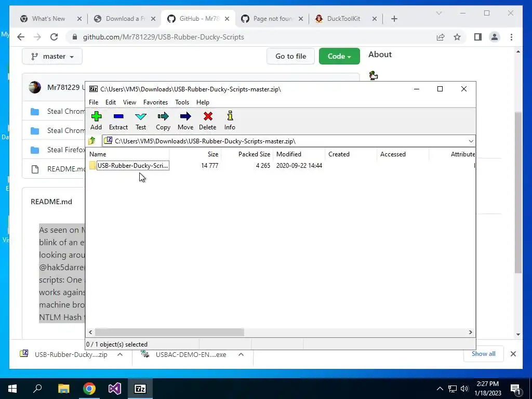Select the Copy toolbar icon

point(163,121)
